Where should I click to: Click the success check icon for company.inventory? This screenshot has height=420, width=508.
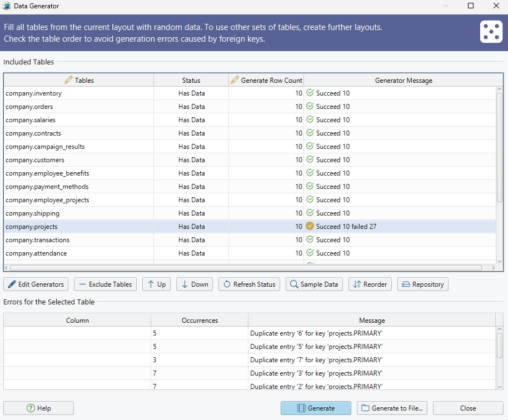[x=310, y=93]
